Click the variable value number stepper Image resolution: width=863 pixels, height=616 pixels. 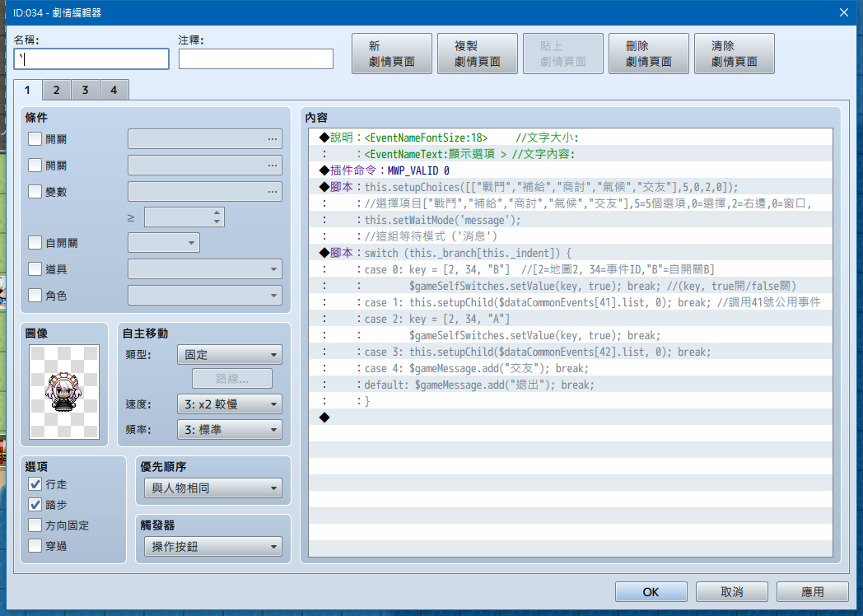pos(184,217)
